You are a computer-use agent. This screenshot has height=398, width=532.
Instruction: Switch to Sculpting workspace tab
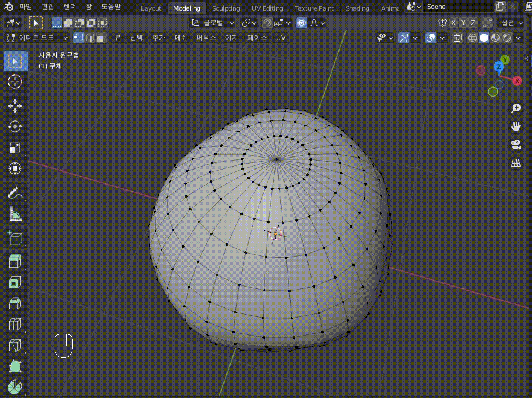pyautogui.click(x=226, y=8)
